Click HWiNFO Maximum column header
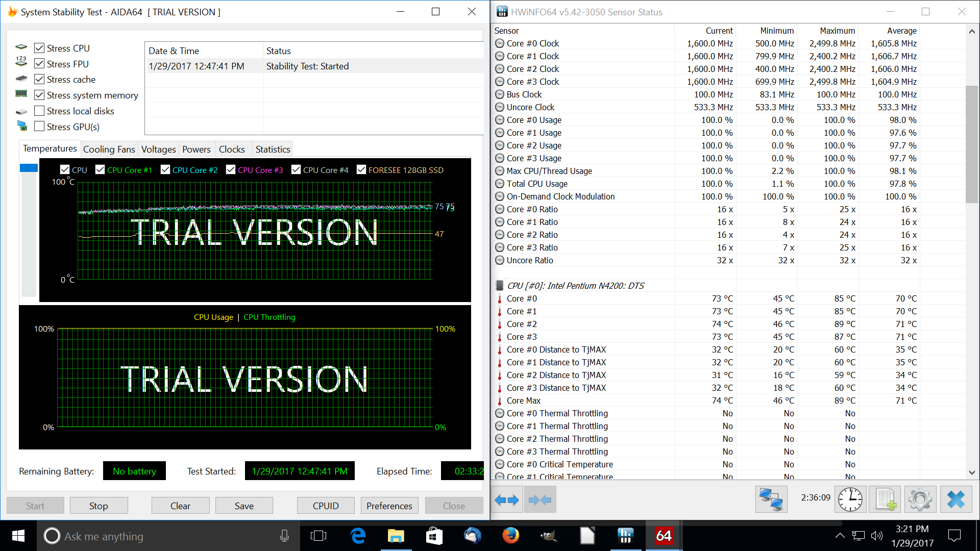The height and width of the screenshot is (551, 980). [827, 31]
